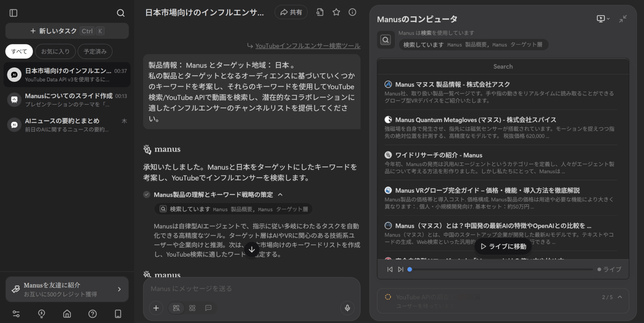Open the files document icon in header
Screen dimensions: 644x323
[x=320, y=12]
